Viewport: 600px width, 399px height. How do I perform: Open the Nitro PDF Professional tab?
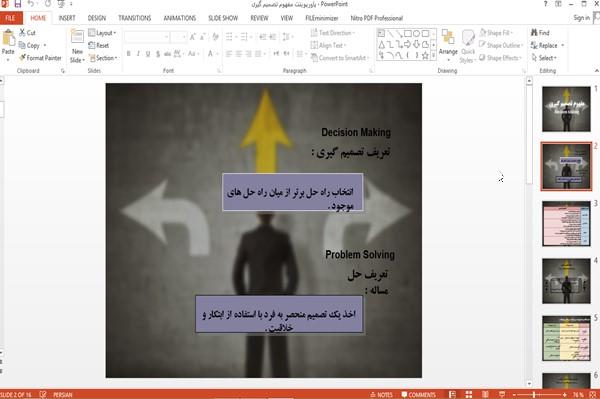[x=377, y=18]
